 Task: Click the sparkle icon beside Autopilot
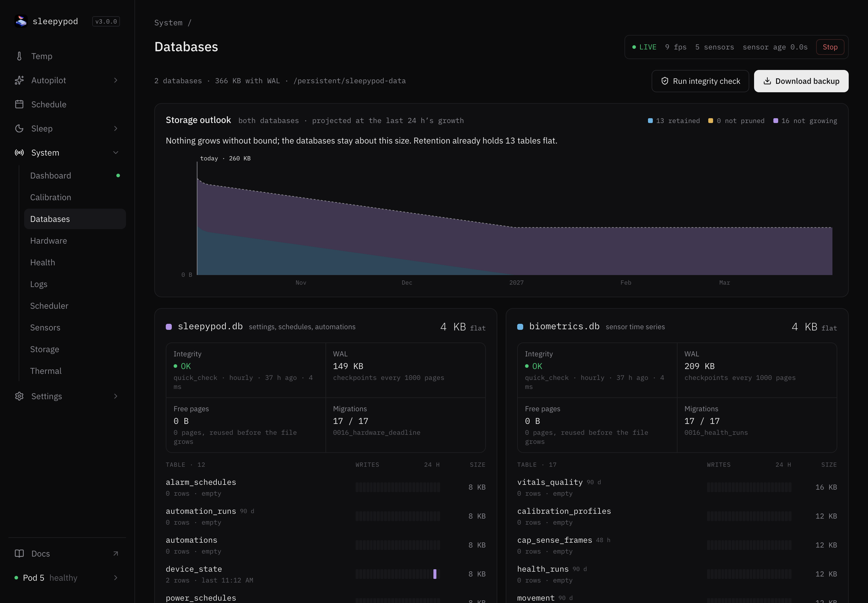pyautogui.click(x=19, y=80)
